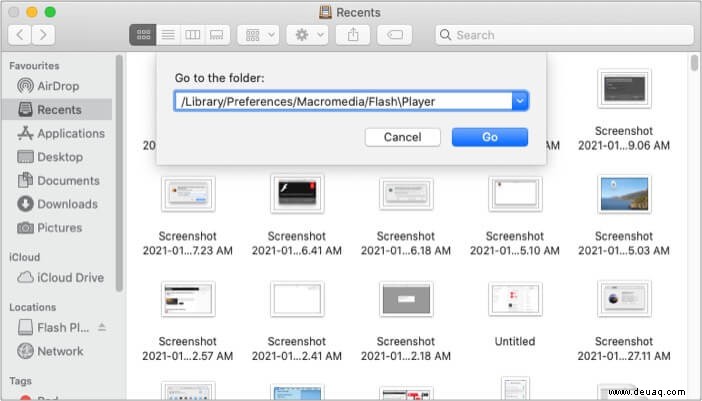Open Downloads in the sidebar
The image size is (702, 401).
coord(57,204)
